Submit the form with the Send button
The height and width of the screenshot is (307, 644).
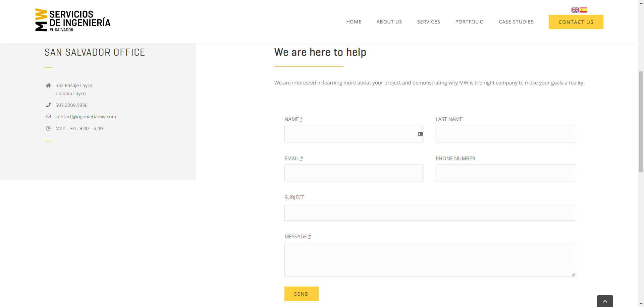coord(301,294)
